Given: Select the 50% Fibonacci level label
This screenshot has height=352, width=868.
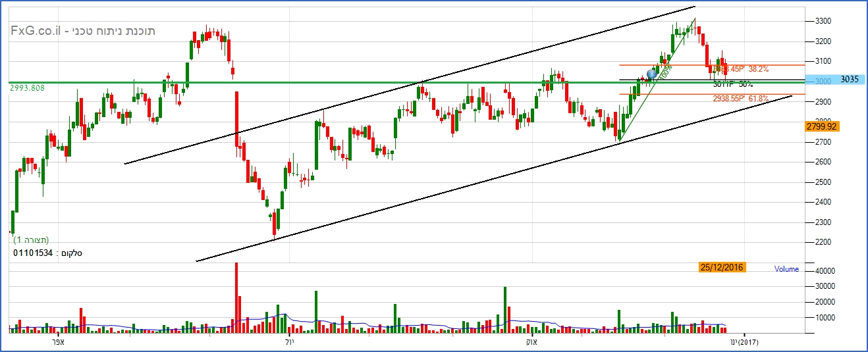Looking at the screenshot, I should [733, 84].
